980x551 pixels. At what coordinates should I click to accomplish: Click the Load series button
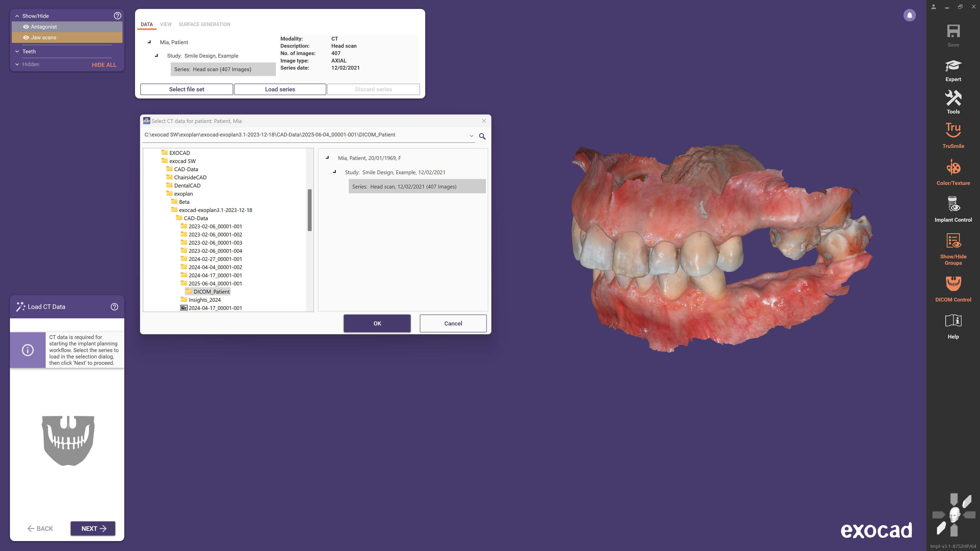[x=280, y=89]
